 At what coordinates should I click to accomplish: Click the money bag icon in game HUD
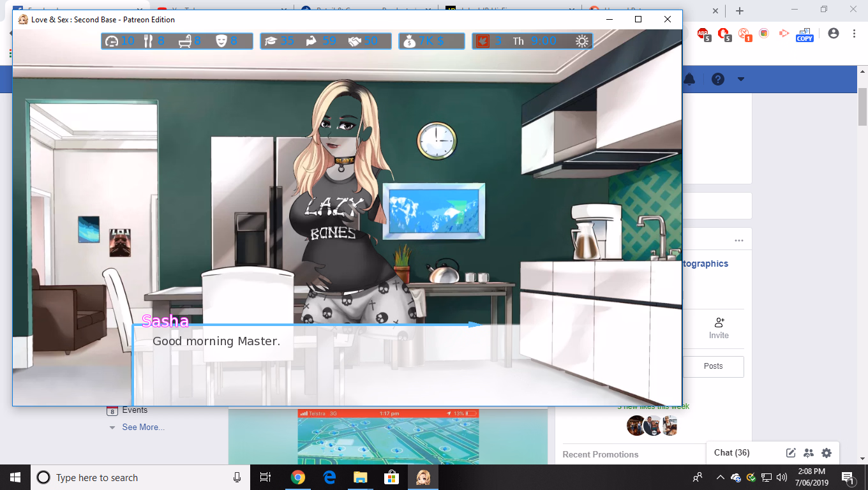[x=409, y=41]
